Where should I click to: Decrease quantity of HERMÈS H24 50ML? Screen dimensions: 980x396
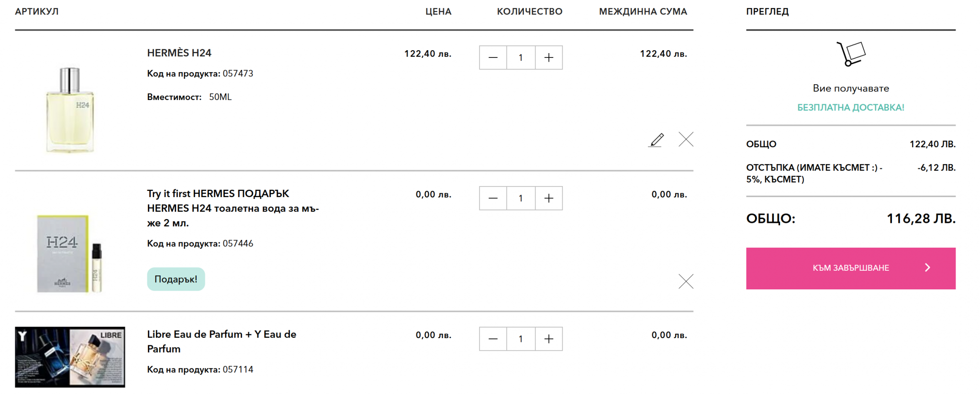(493, 58)
